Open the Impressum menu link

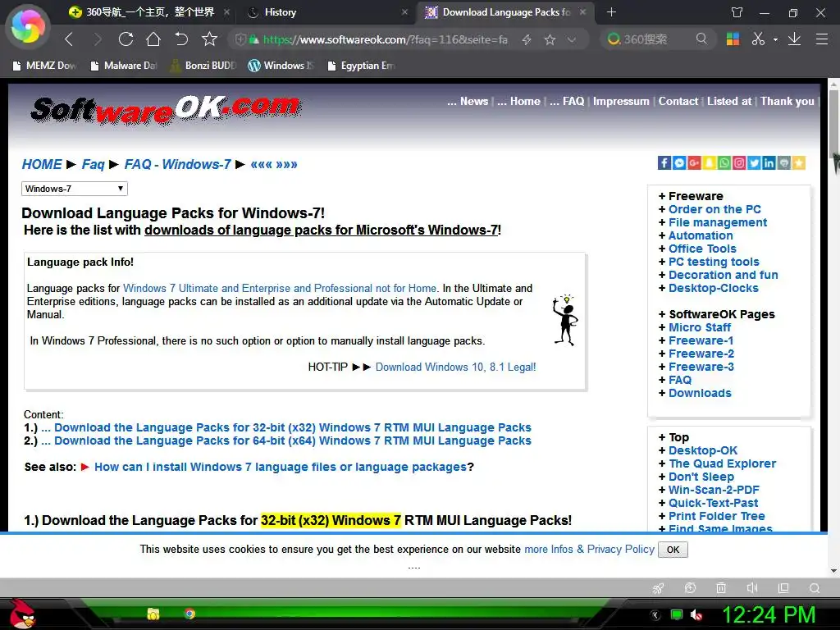621,101
